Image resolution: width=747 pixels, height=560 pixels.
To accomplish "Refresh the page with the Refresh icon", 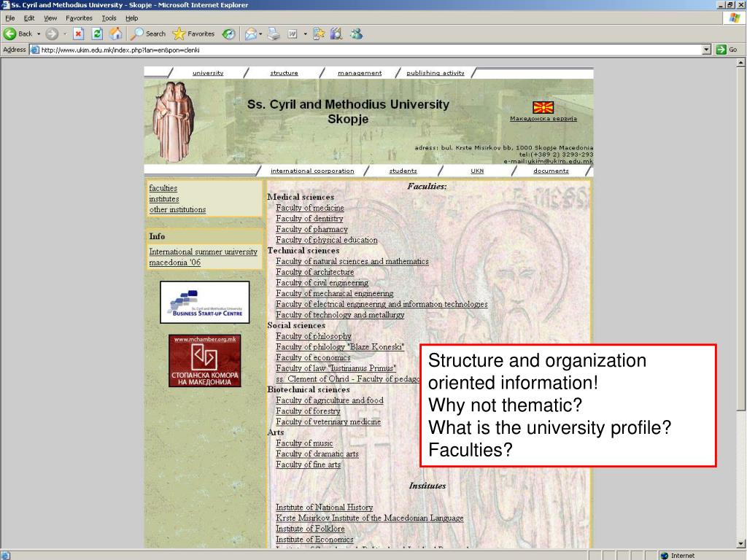I will pyautogui.click(x=97, y=34).
